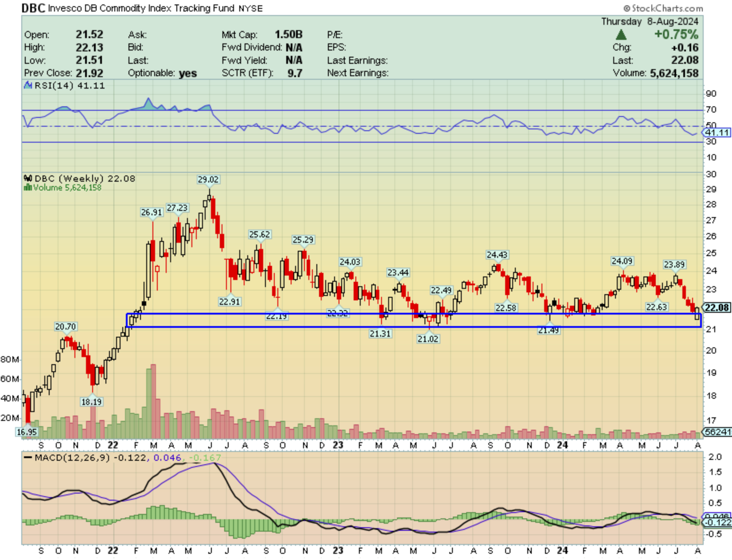Select the DBC ticker symbol in the header
Image resolution: width=732 pixels, height=560 pixels.
click(x=33, y=8)
